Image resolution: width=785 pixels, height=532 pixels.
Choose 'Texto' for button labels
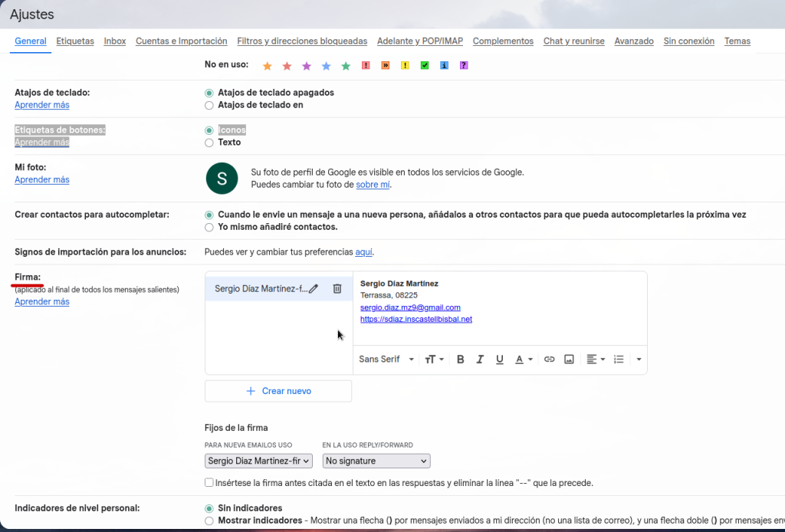point(209,143)
